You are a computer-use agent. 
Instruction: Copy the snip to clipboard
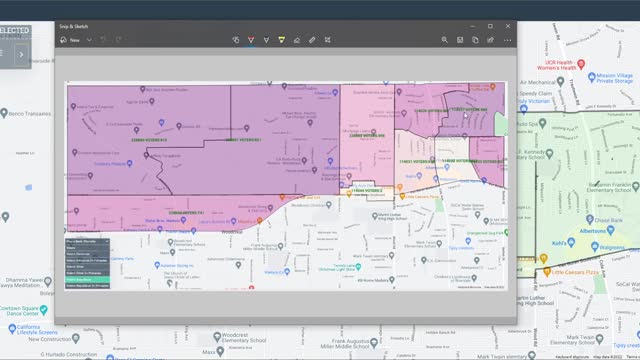tap(475, 40)
